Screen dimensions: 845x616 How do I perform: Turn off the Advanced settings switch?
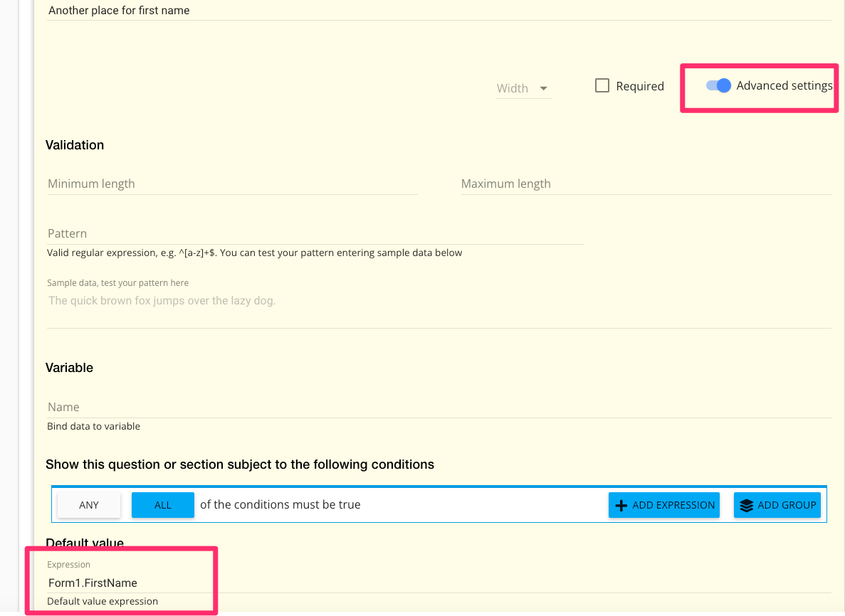718,86
